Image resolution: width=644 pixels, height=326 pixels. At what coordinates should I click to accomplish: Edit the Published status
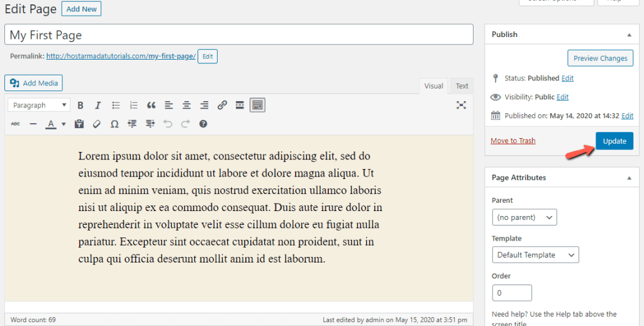pos(567,78)
